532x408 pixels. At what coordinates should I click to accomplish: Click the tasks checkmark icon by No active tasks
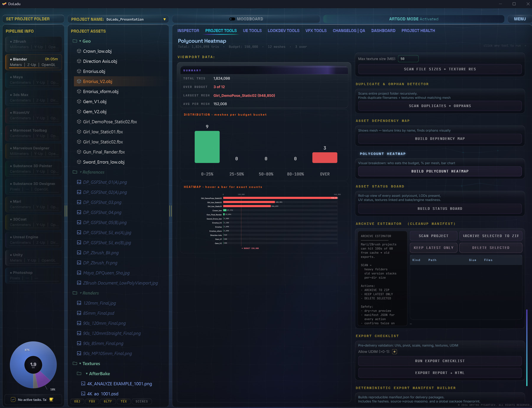coord(13,399)
